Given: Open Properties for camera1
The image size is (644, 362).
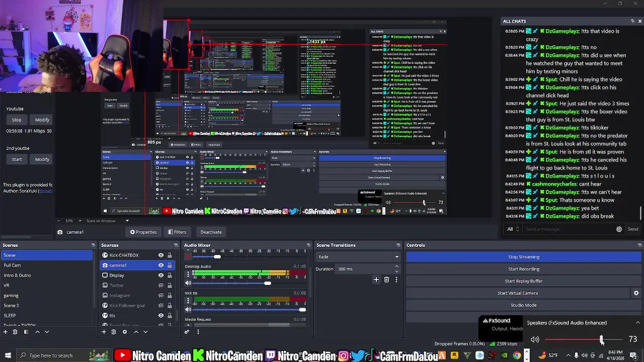Looking at the screenshot, I should point(143,232).
